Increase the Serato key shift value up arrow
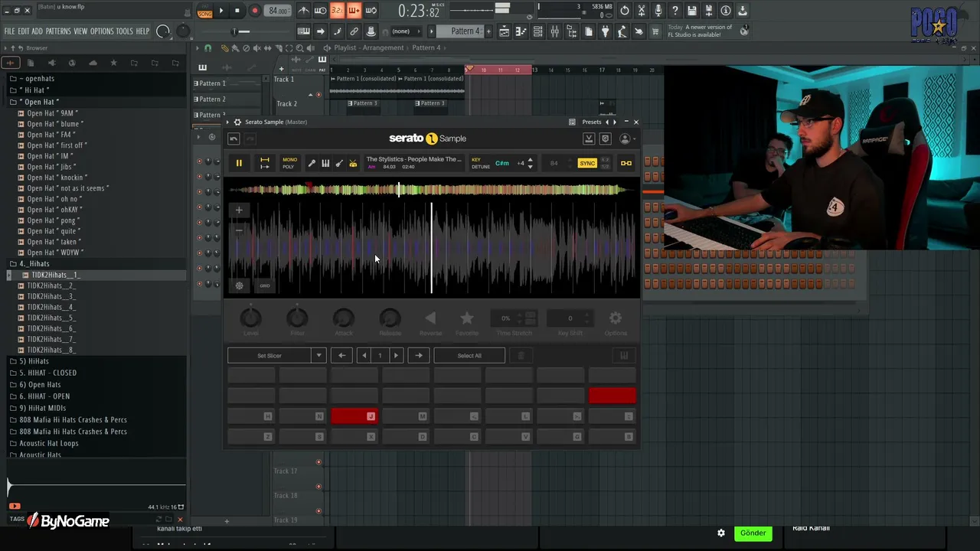Image resolution: width=980 pixels, height=551 pixels. coord(530,160)
